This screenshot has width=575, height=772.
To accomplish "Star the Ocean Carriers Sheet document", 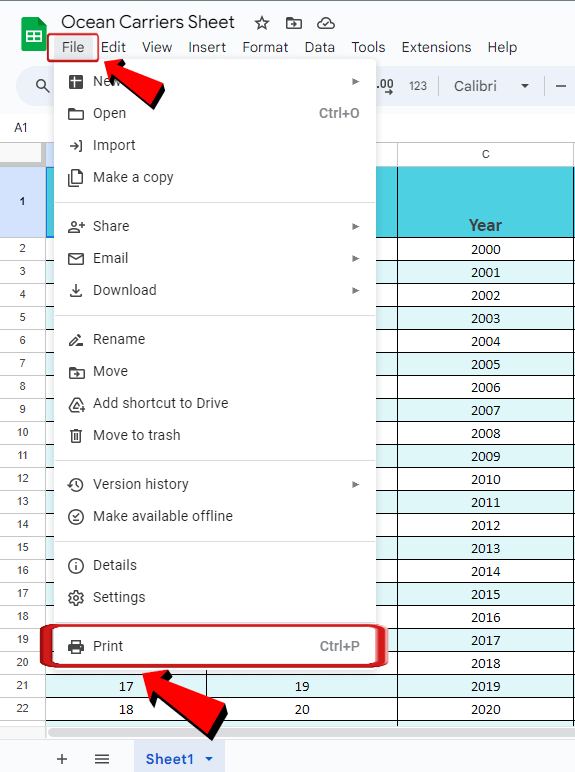I will click(262, 23).
